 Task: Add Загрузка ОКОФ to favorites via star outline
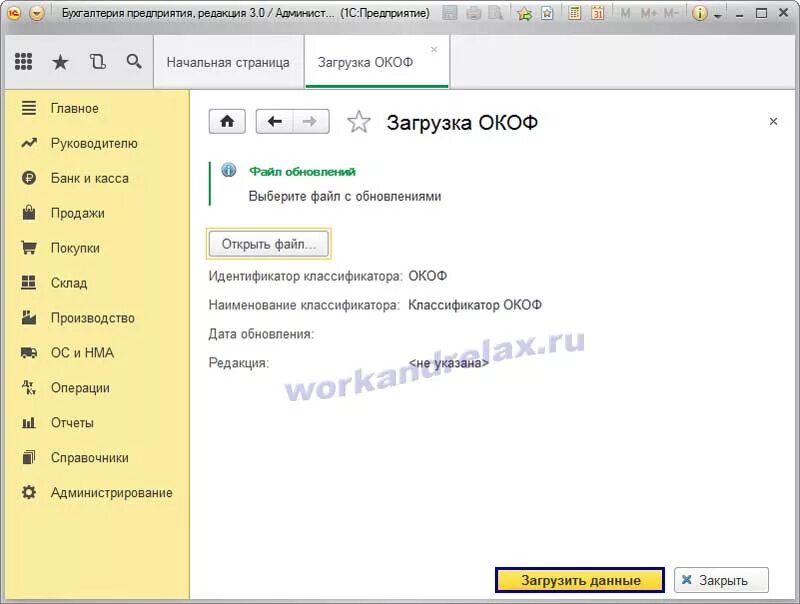coord(359,122)
